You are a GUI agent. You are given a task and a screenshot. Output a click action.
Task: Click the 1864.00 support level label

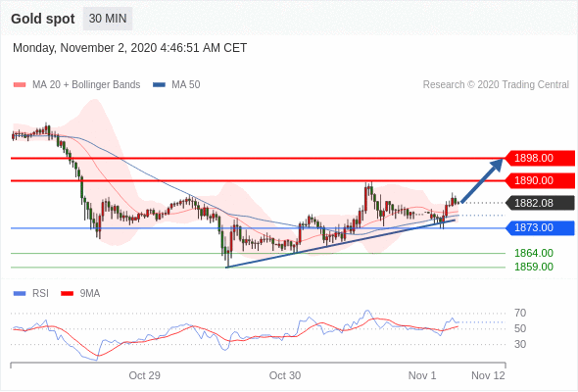pos(534,253)
